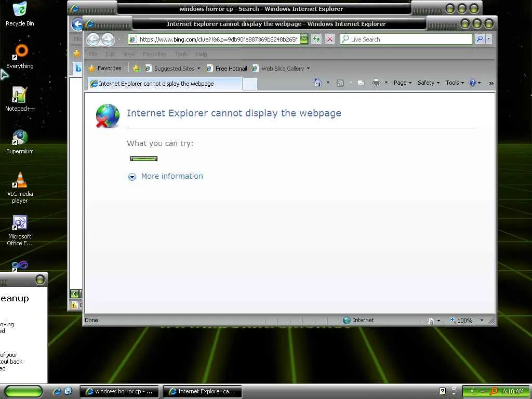Open the Page command menu

tap(403, 83)
